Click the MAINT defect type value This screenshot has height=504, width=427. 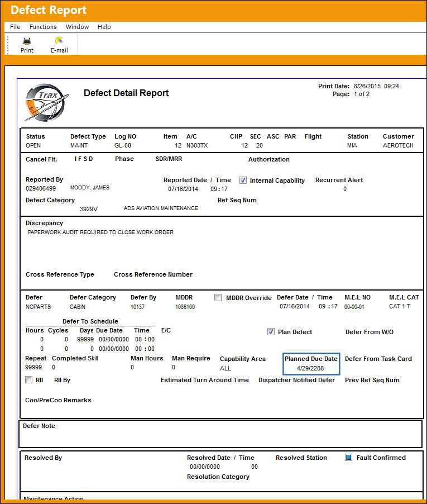click(79, 146)
